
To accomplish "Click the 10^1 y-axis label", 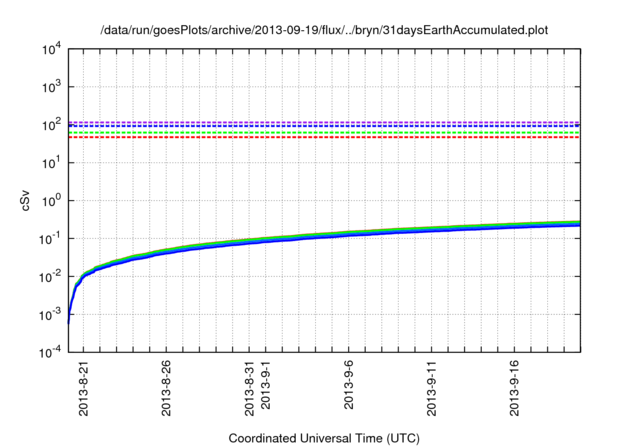I will 51,162.
